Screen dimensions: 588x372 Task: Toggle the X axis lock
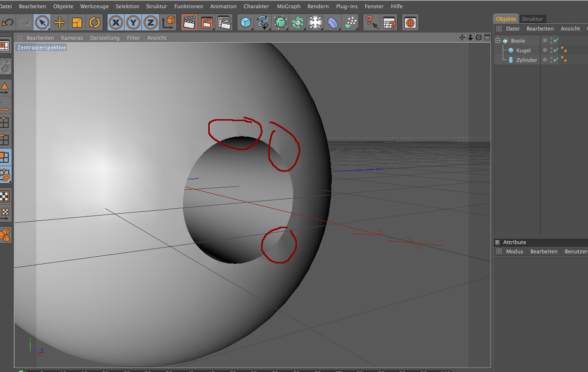coord(115,22)
